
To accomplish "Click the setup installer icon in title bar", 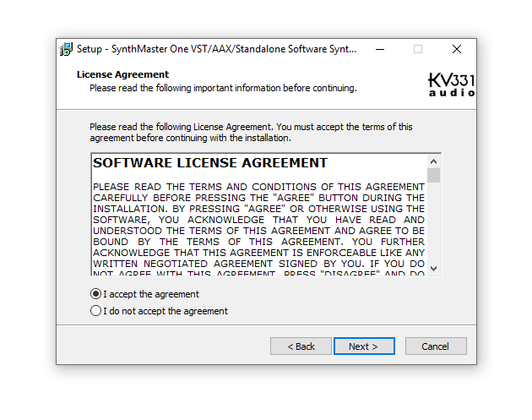I will (x=66, y=49).
